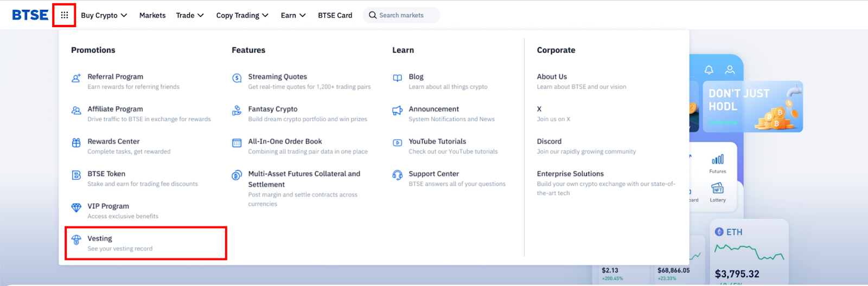Click the Support Center headset icon
The image size is (868, 286).
point(398,175)
